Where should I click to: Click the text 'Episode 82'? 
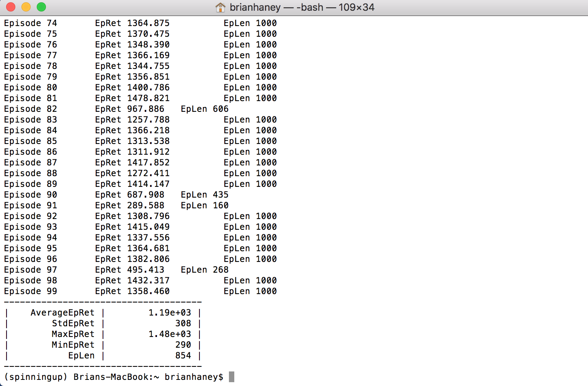point(31,109)
